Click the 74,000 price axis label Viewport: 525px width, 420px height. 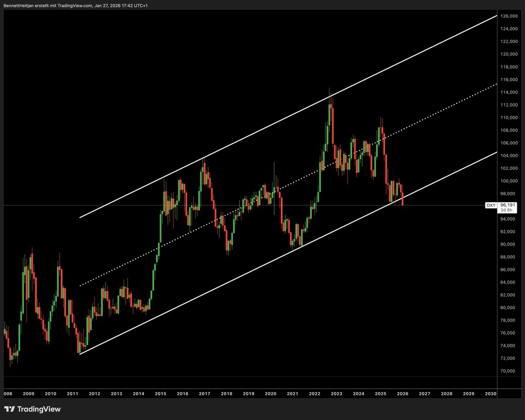[507, 346]
